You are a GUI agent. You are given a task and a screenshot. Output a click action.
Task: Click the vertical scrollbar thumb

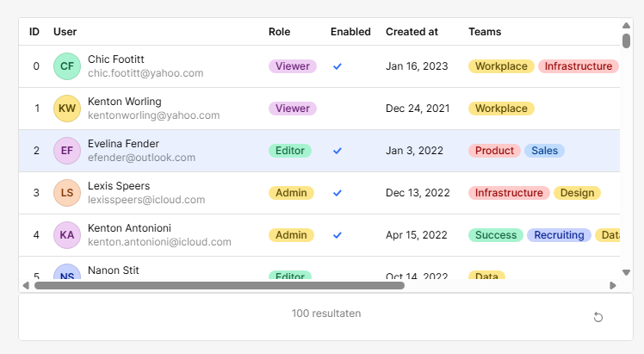click(626, 40)
